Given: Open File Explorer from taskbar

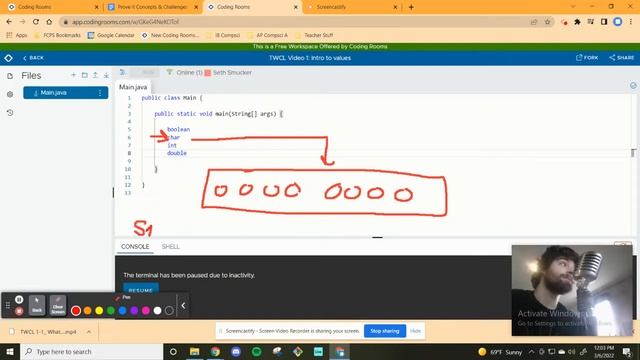Looking at the screenshot, I should pyautogui.click(x=194, y=351).
